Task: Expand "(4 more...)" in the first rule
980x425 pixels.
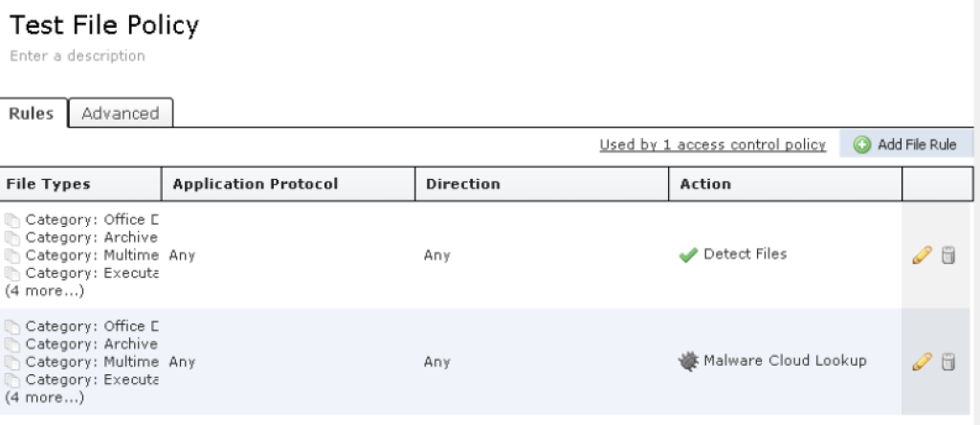Action: [44, 291]
